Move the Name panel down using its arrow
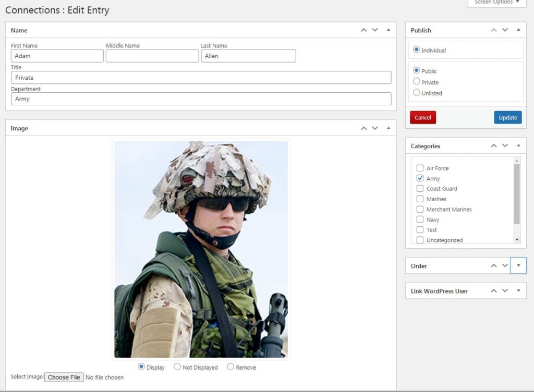The image size is (534, 392). point(375,30)
